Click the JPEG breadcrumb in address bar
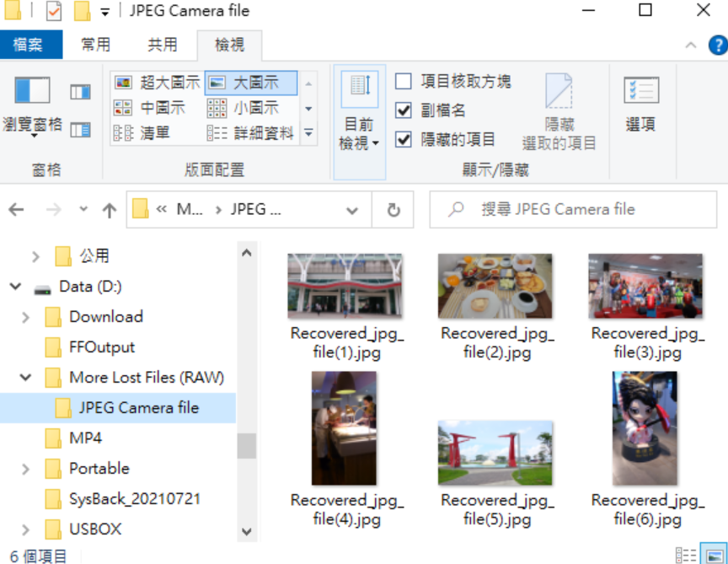728x564 pixels. pos(256,210)
